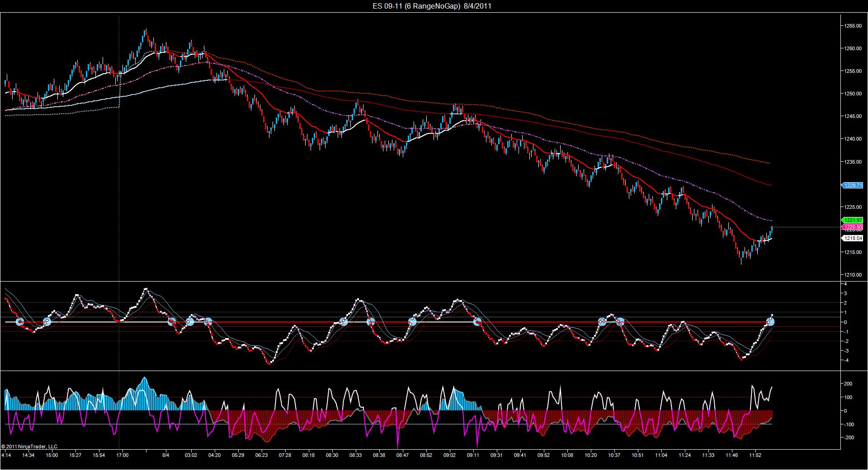
Task: Click the 10:37 time axis label
Action: (x=614, y=455)
